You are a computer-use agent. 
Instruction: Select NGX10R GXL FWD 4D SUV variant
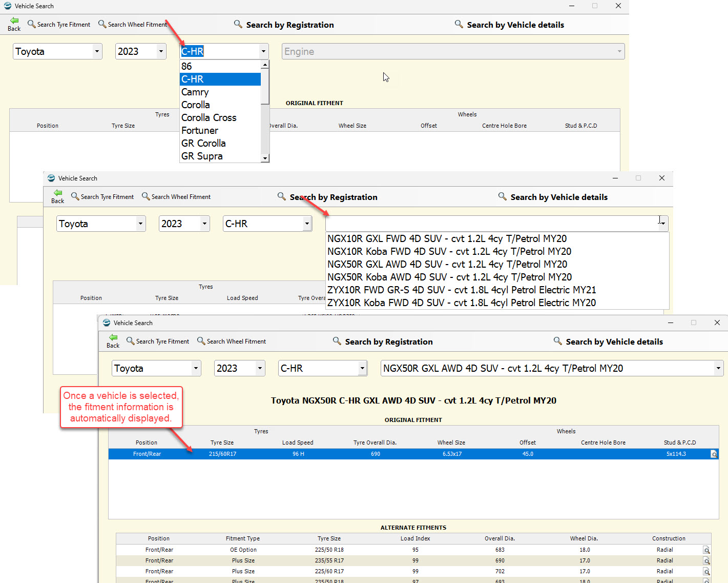497,238
